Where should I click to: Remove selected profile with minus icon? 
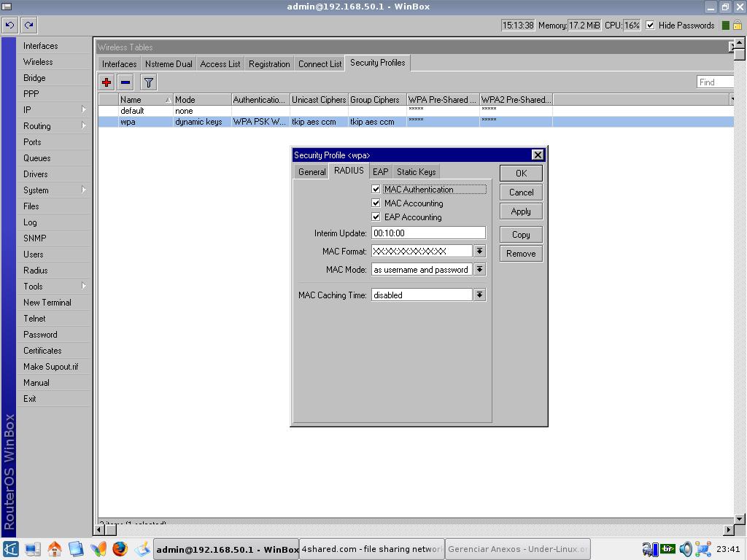(x=125, y=82)
